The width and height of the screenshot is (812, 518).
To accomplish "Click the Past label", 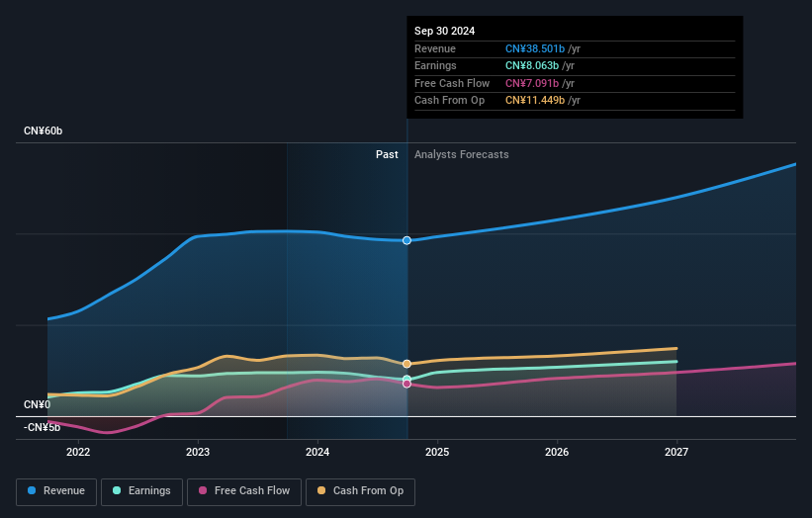I will pos(387,155).
